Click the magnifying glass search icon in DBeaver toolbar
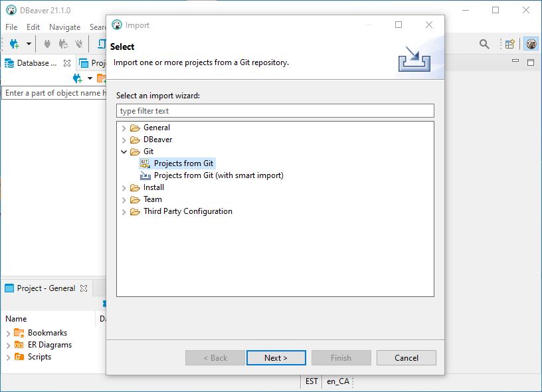The image size is (542, 392). [484, 44]
